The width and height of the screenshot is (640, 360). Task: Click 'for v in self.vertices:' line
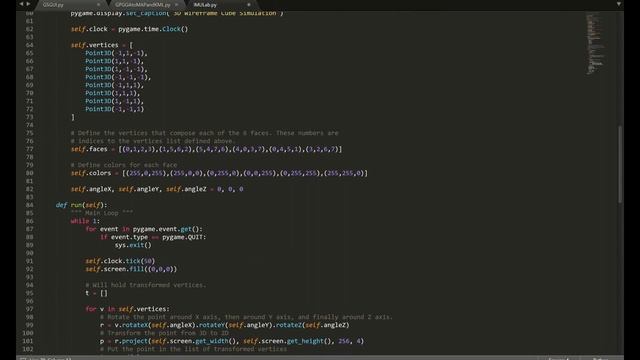[127, 309]
